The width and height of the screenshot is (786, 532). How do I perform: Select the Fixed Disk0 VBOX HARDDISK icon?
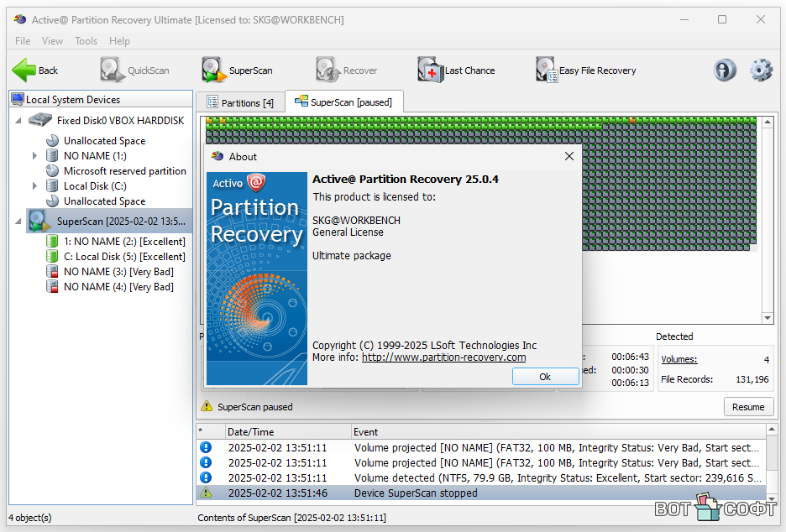click(x=40, y=120)
